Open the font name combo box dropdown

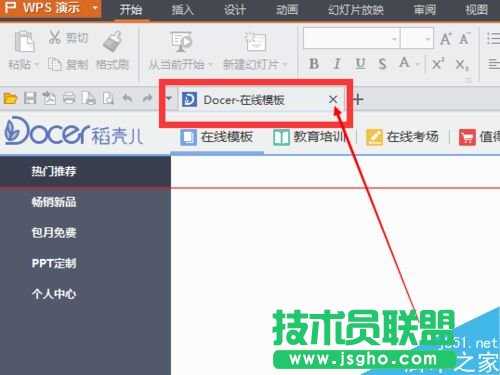(394, 39)
